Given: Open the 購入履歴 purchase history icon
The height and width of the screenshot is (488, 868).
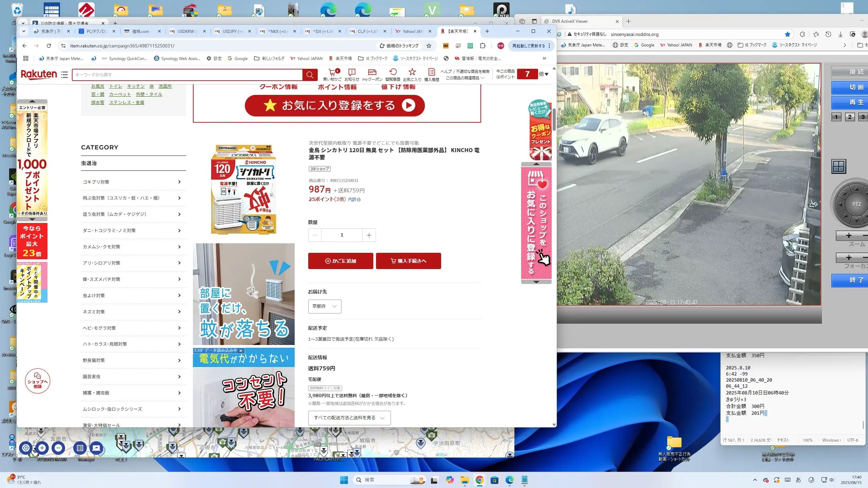Looking at the screenshot, I should pyautogui.click(x=431, y=72).
